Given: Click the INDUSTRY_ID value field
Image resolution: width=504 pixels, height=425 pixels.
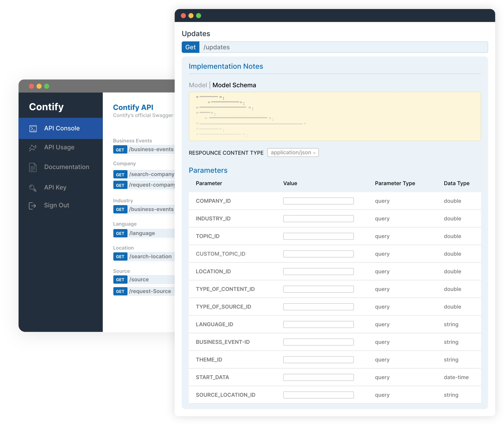Looking at the screenshot, I should point(318,219).
